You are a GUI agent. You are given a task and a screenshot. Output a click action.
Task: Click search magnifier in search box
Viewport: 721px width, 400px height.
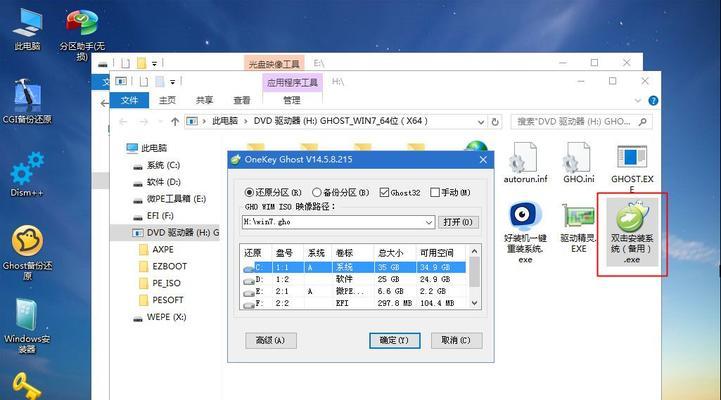pyautogui.click(x=642, y=122)
